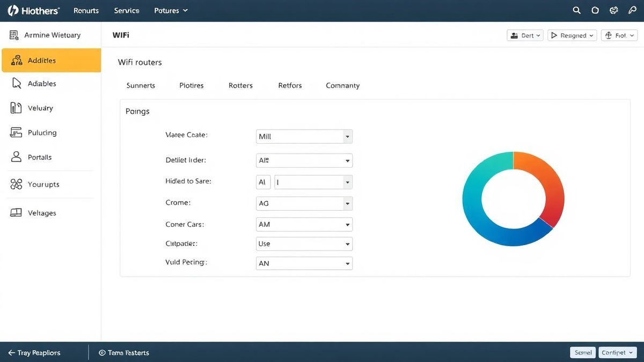Open the Resigned dropdown
The image size is (644, 362).
(x=572, y=35)
